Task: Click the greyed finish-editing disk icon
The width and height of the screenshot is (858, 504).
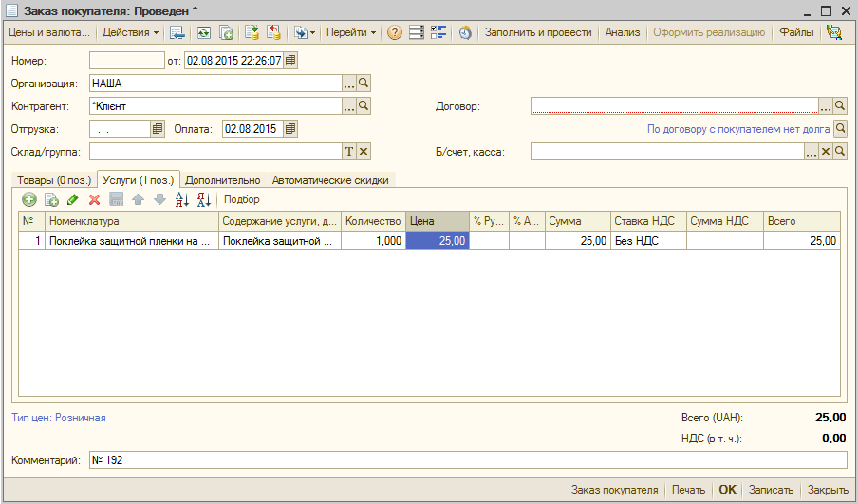Action: 117,199
